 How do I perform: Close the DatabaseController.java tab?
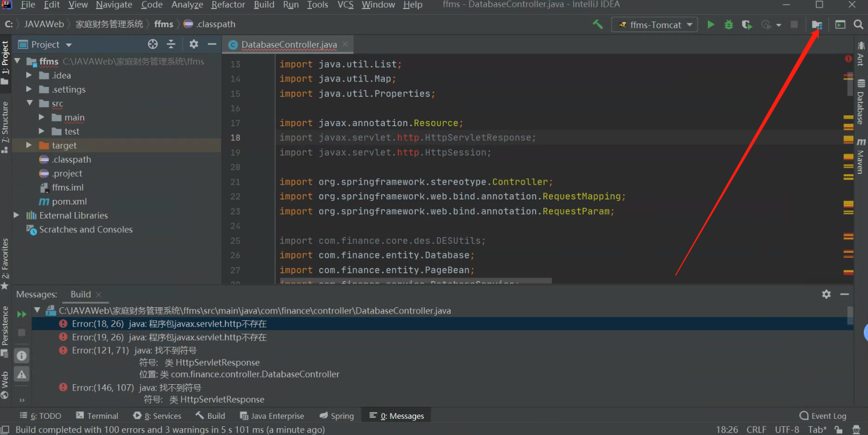click(345, 44)
